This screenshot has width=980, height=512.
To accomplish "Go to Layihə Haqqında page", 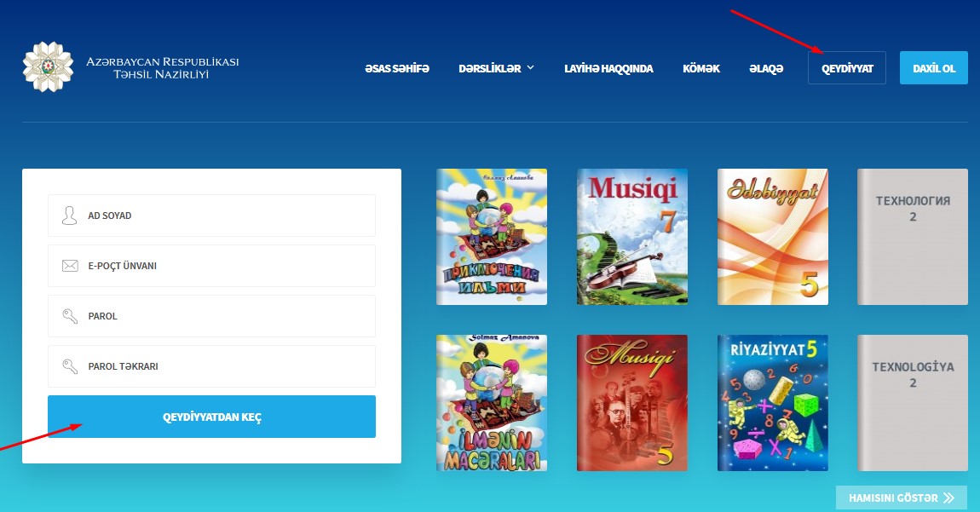I will tap(608, 68).
